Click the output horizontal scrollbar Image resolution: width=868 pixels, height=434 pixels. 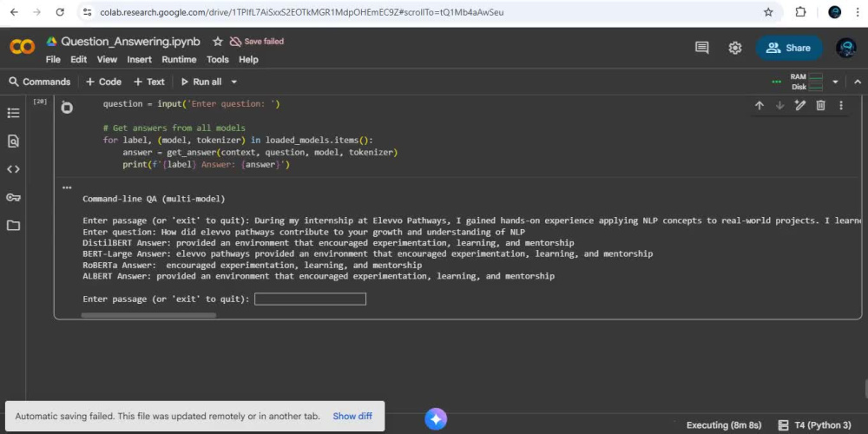[x=148, y=316]
